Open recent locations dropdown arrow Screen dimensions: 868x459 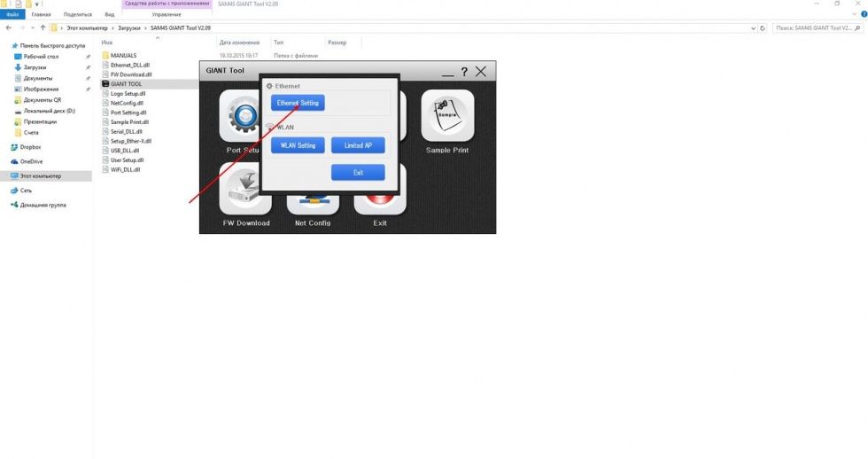(x=33, y=27)
